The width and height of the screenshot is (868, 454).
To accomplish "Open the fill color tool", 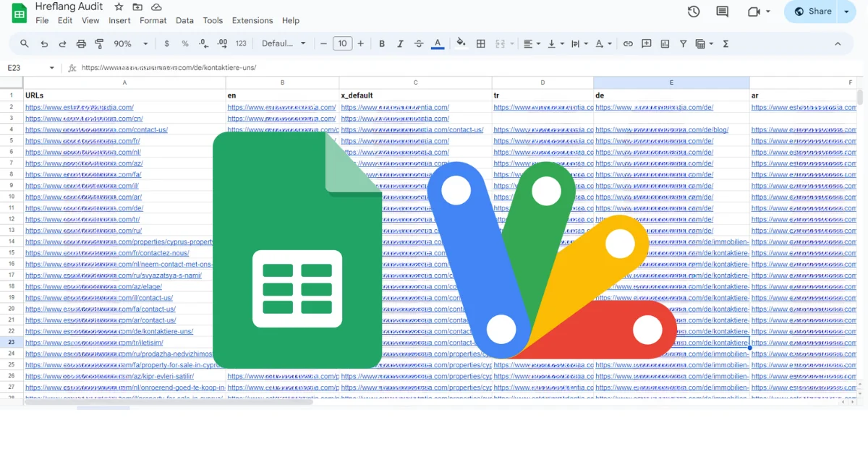I will coord(461,43).
